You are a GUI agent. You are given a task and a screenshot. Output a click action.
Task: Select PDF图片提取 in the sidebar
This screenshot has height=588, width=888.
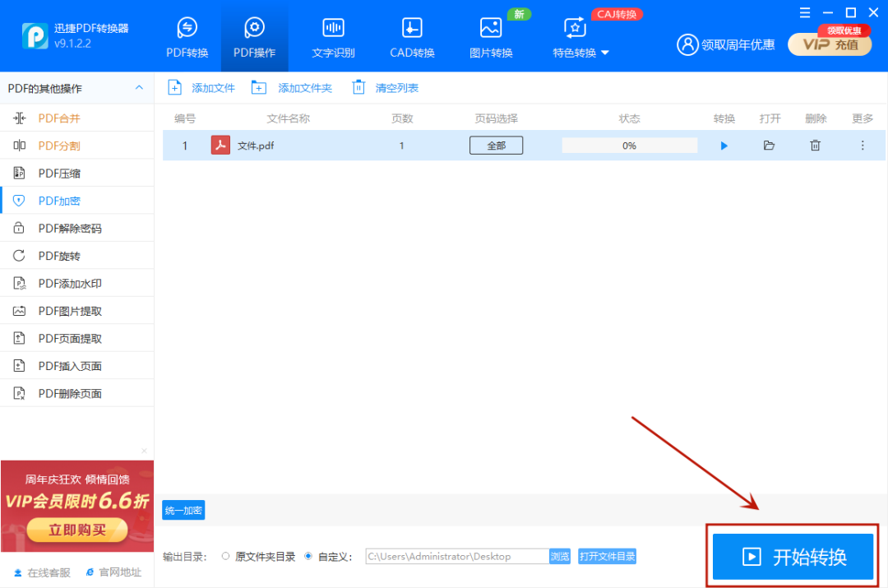point(77,310)
